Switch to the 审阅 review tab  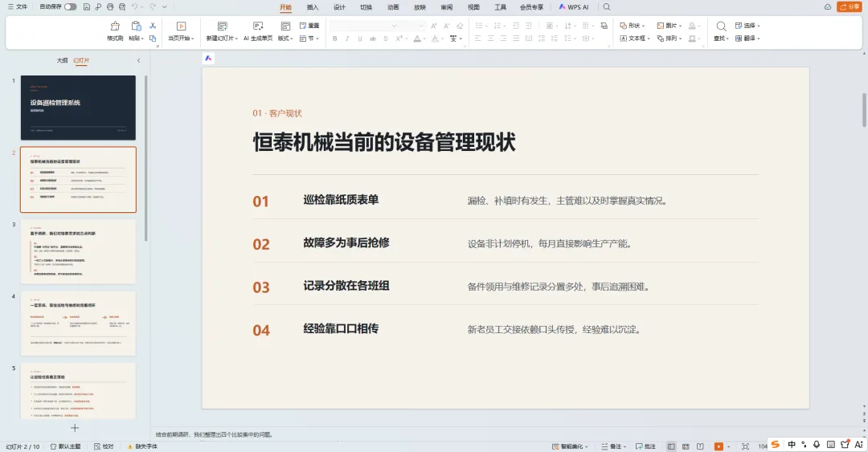pyautogui.click(x=446, y=7)
